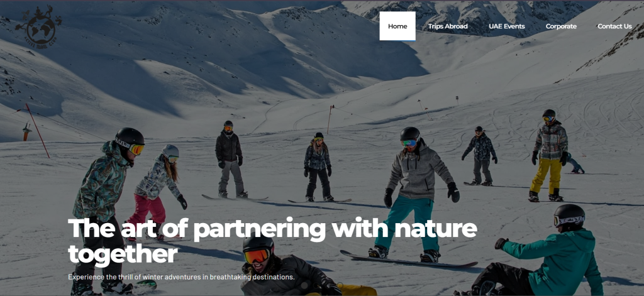This screenshot has width=644, height=296.
Task: Click the orange pole in mid-slope
Action: pos(330,119)
